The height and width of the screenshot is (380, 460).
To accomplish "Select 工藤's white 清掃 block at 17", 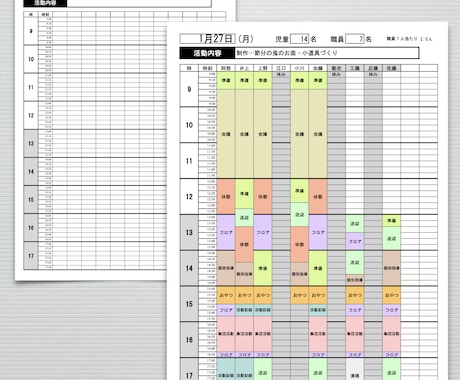I will point(355,369).
